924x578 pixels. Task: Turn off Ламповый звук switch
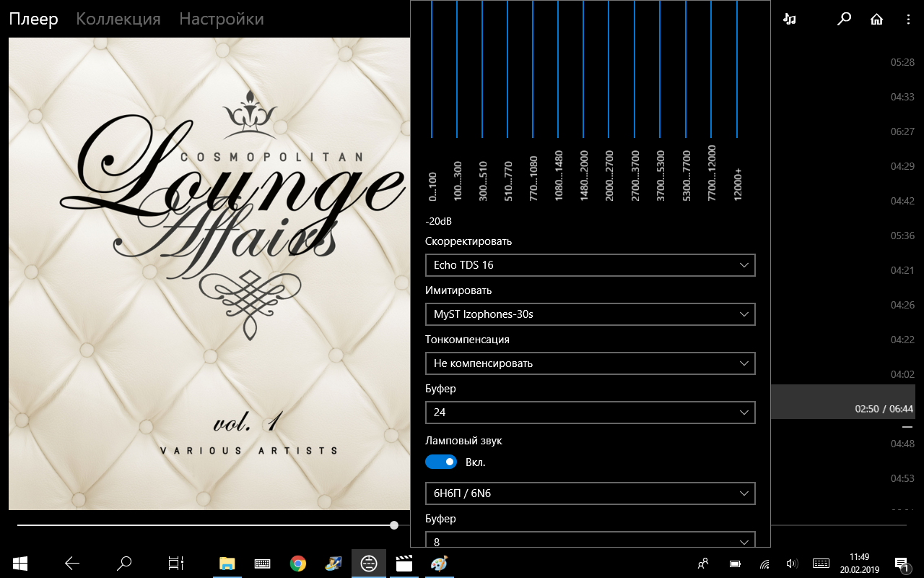[441, 462]
